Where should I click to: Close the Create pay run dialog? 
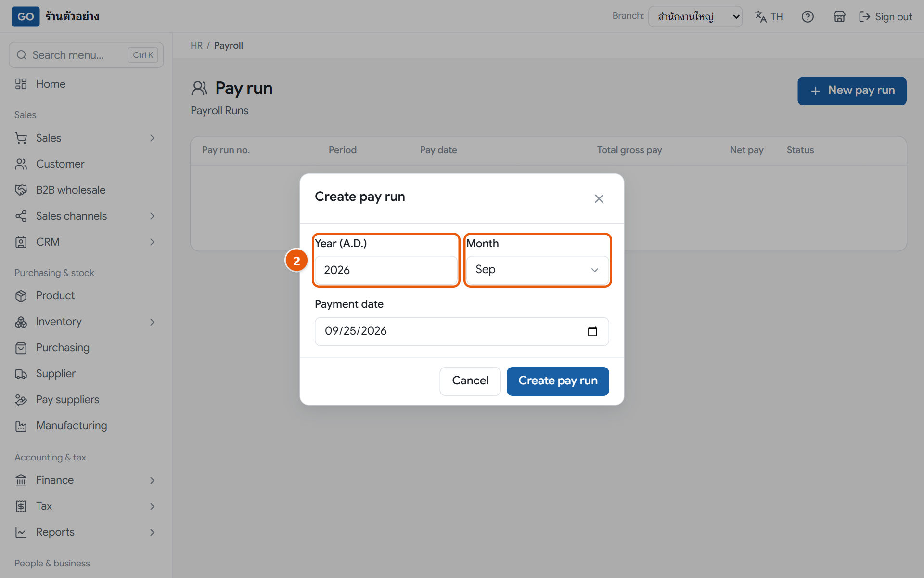tap(599, 198)
